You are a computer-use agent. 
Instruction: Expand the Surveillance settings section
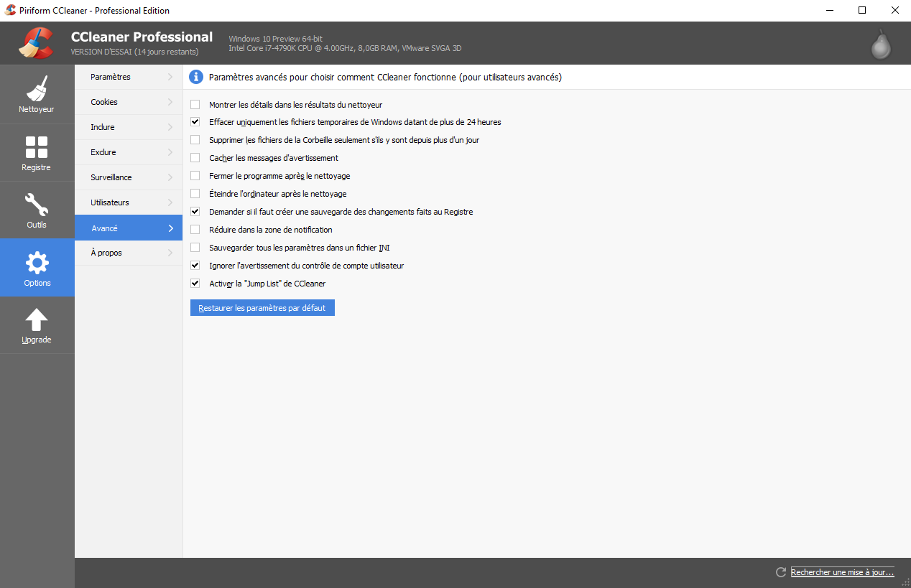point(128,177)
